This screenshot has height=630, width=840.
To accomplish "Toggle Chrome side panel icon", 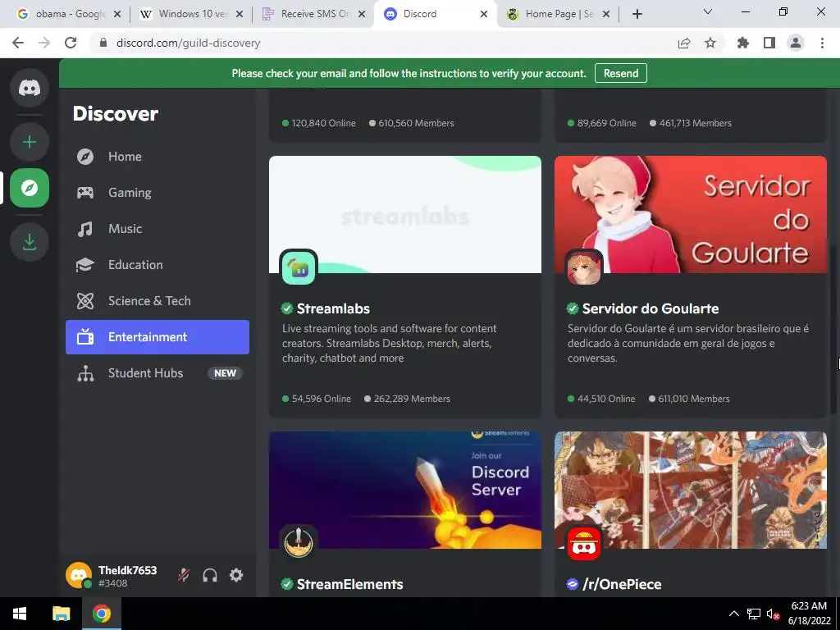I will [x=769, y=43].
